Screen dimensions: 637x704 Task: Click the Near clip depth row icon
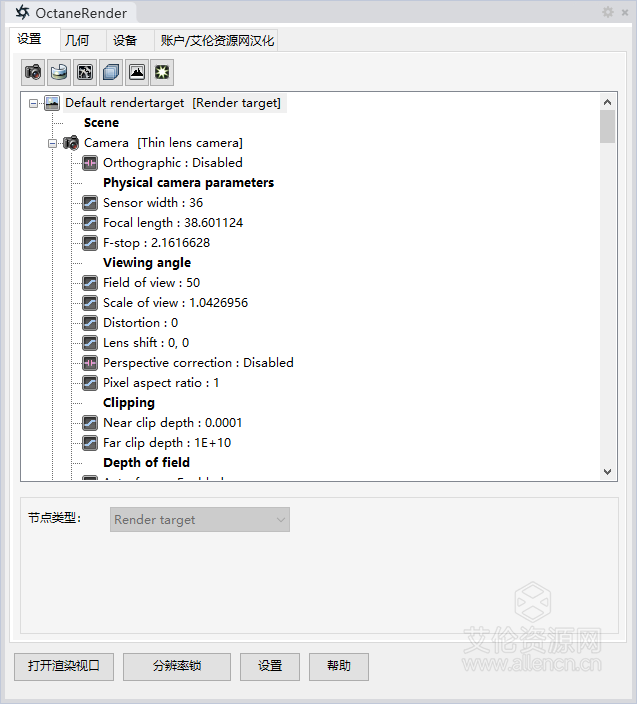coord(90,423)
